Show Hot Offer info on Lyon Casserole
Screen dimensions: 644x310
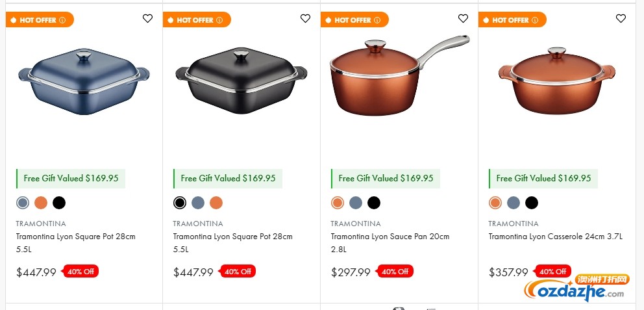pos(536,20)
